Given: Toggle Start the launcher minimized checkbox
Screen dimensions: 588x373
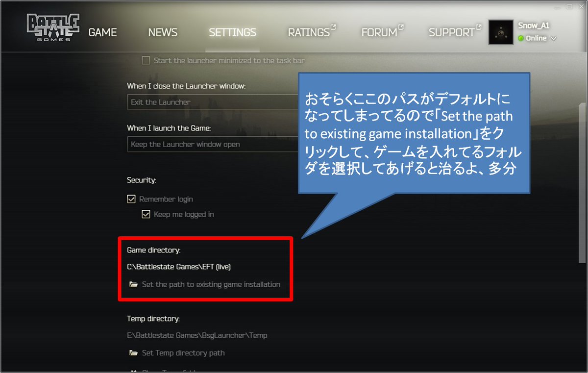Looking at the screenshot, I should (x=146, y=61).
